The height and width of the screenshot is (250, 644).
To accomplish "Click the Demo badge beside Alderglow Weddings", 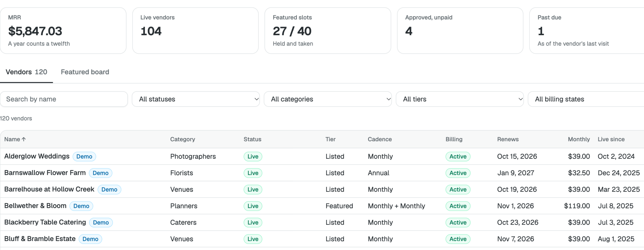I will point(84,157).
